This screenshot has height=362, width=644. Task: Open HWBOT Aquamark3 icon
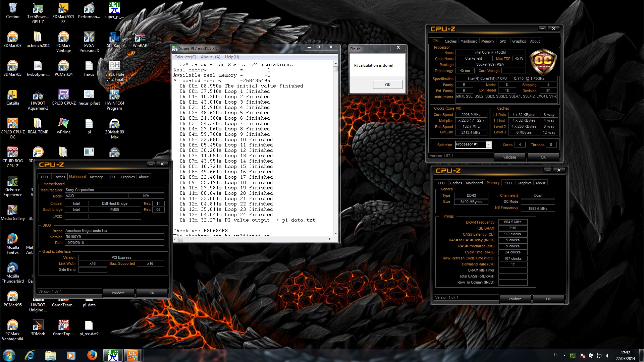pyautogui.click(x=38, y=100)
